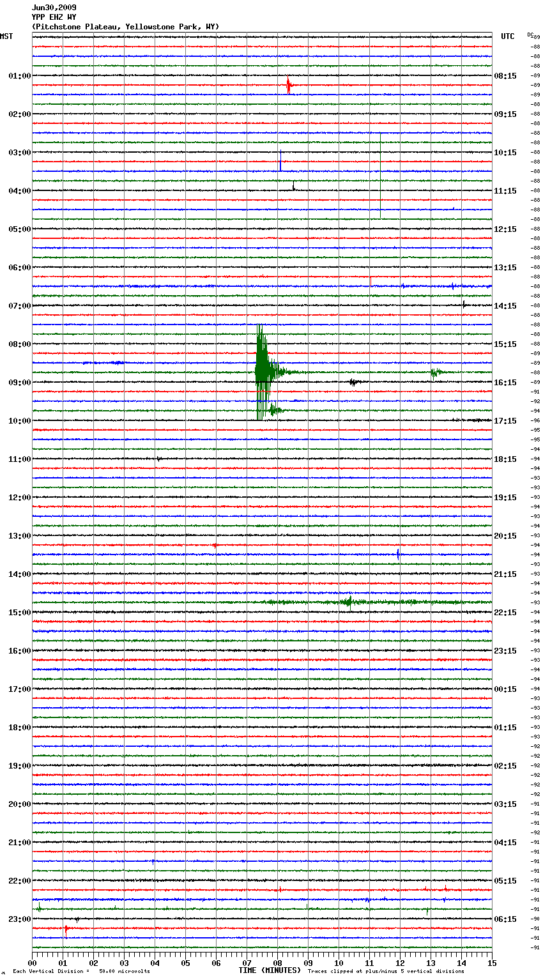The image size is (543, 980).
Task: Click the 04:00 MST hour label
Action: tap(20, 191)
